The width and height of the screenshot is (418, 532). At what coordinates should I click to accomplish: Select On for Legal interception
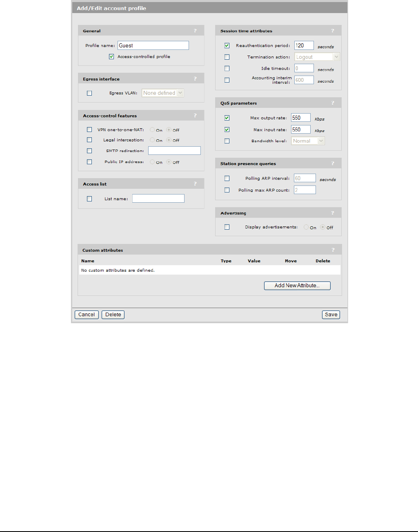coord(152,140)
